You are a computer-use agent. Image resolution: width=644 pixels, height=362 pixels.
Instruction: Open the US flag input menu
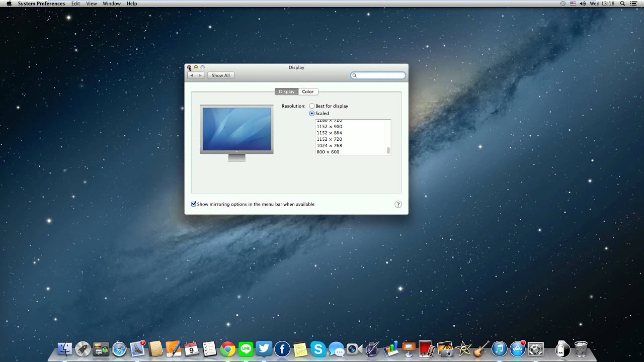coord(573,4)
